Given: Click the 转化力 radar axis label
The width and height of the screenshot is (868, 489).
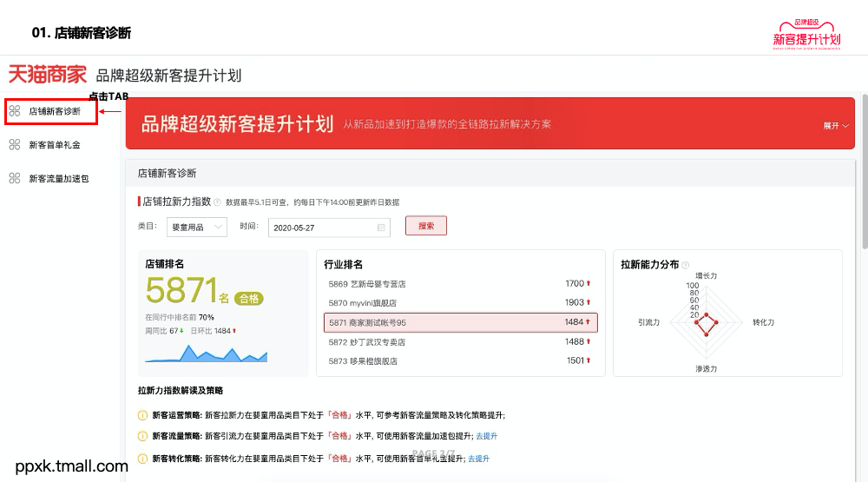Looking at the screenshot, I should 763,322.
